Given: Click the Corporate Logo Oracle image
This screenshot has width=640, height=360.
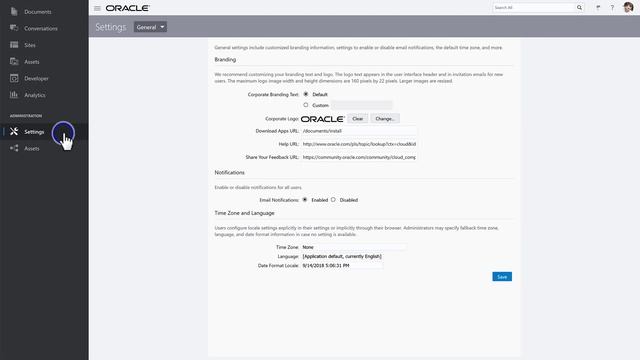Looking at the screenshot, I should point(323,119).
